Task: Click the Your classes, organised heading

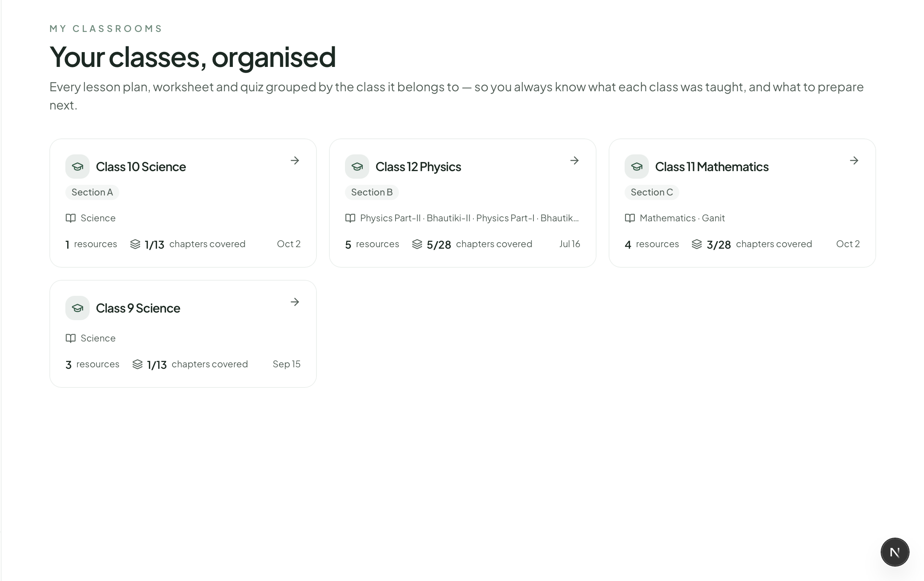Action: tap(193, 57)
